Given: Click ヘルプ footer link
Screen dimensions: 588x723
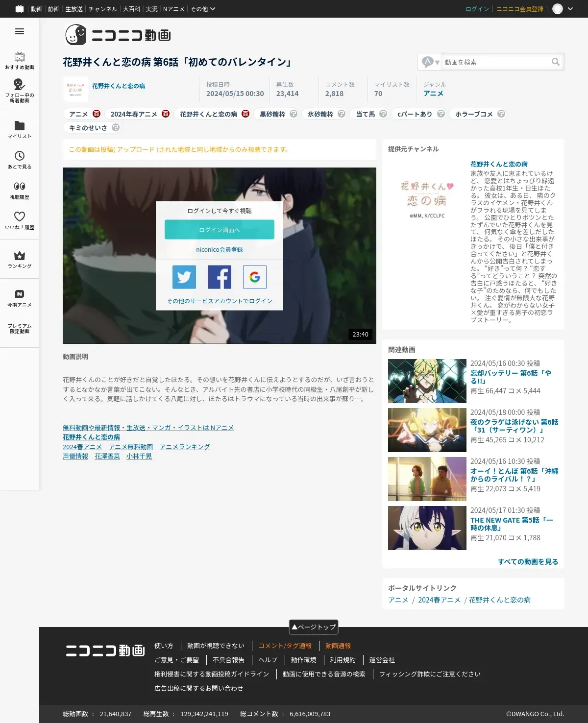Looking at the screenshot, I should [x=268, y=660].
